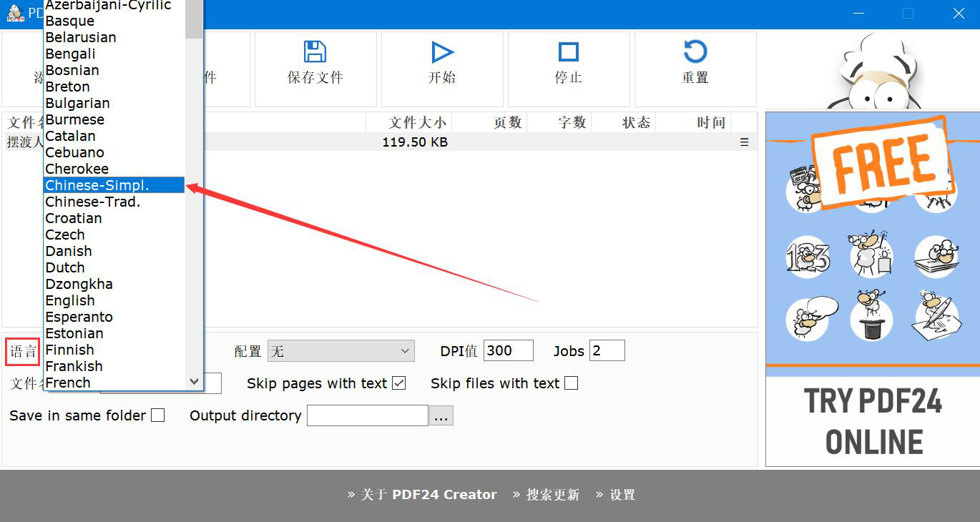The image size is (980, 522).
Task: Pick Bengali from the dropdown list
Action: 114,54
